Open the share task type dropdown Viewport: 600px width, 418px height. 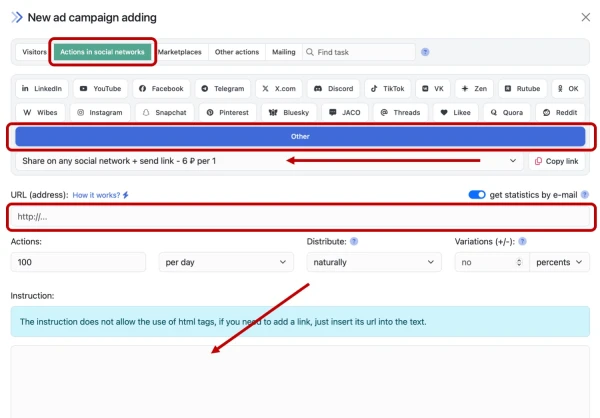(269, 161)
